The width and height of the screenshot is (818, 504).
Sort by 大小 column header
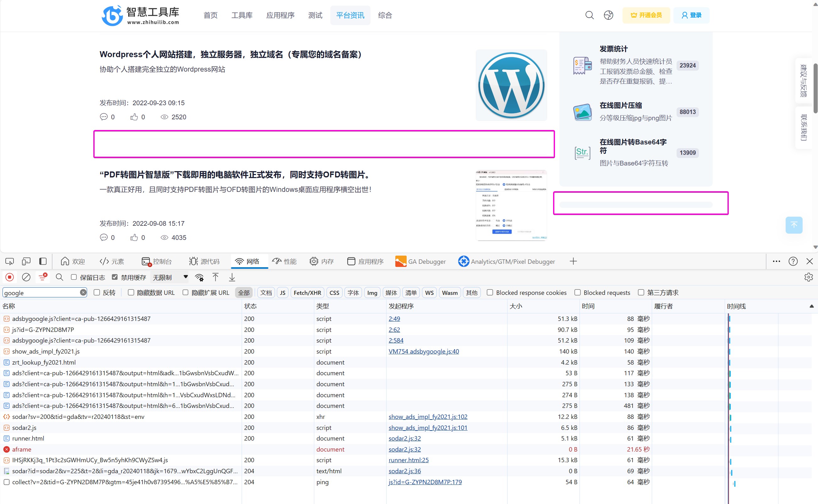pos(543,306)
